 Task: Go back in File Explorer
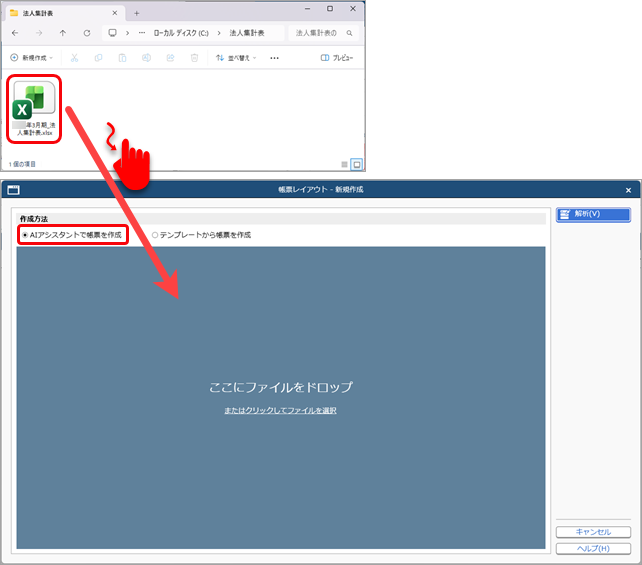tap(15, 33)
